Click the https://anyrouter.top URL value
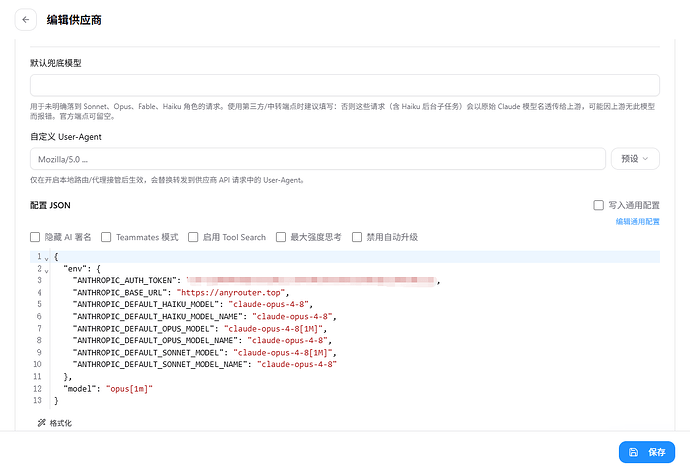690x473 pixels. point(231,293)
